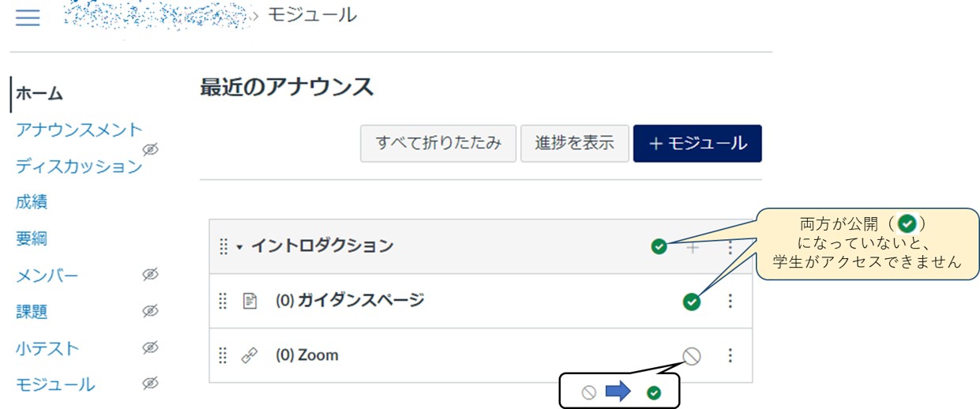Go to 成績 in sidebar
Screen dimensions: 980x409
click(x=32, y=202)
